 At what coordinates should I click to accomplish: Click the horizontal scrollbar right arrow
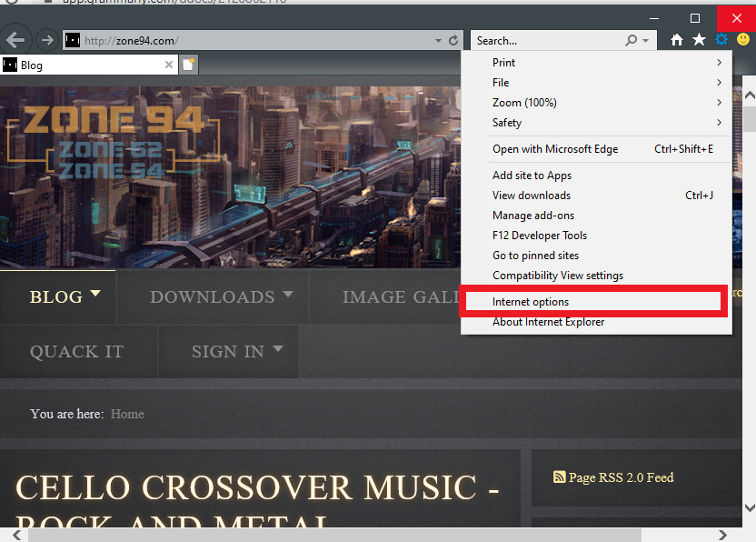[x=722, y=535]
